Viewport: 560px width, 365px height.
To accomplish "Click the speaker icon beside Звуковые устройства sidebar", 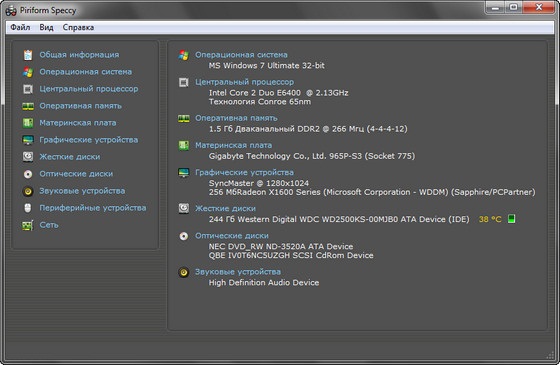I will coord(28,191).
